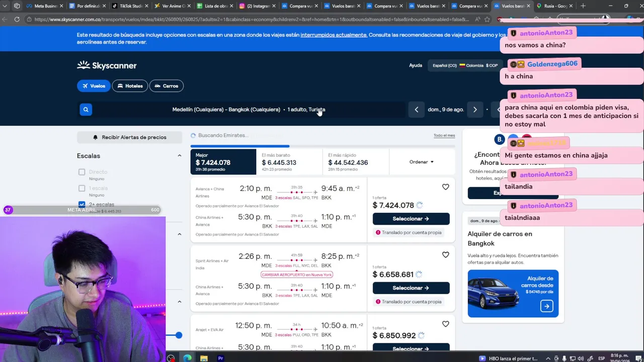Bookmark this page with the star icon
644x362 pixels.
487,19
